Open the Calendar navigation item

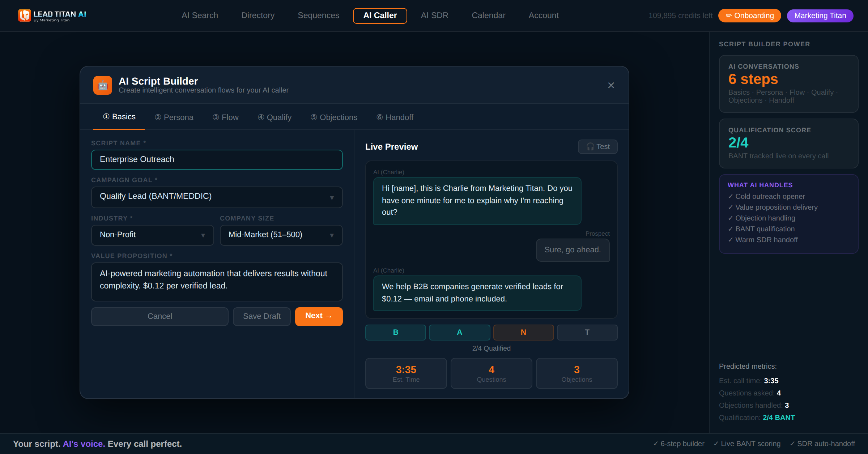(488, 16)
